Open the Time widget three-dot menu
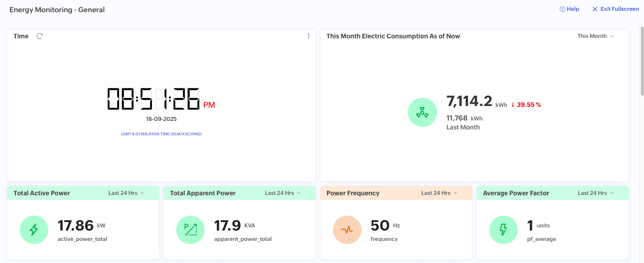The image size is (644, 263). (309, 36)
